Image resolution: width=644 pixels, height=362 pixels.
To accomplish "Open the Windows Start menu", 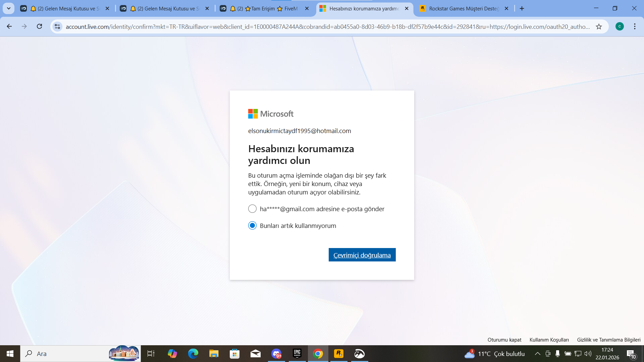I will tap(10, 354).
